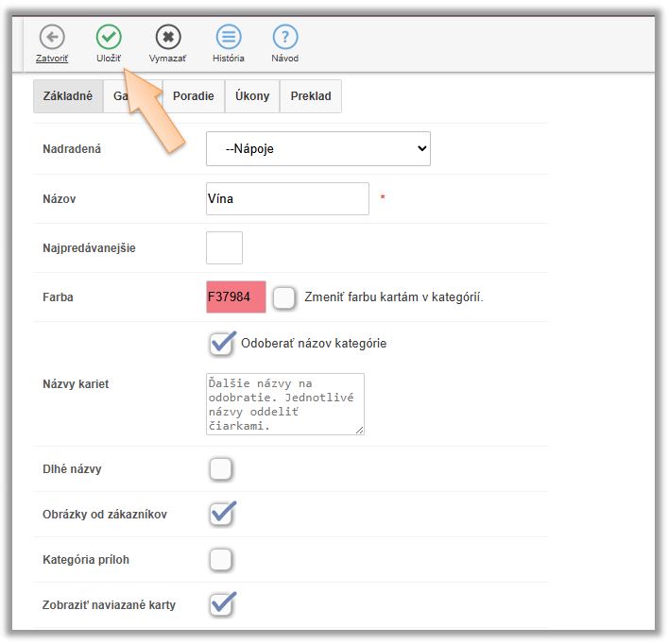Enable Zmeniť farbu kartám v kategórií checkbox
The width and height of the screenshot is (668, 644).
coord(284,297)
